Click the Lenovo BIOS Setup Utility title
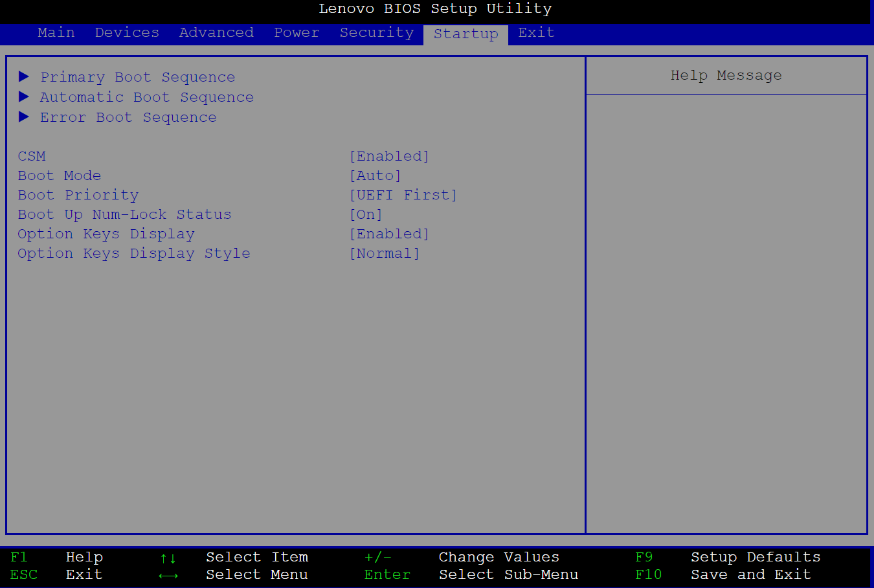 pyautogui.click(x=435, y=8)
